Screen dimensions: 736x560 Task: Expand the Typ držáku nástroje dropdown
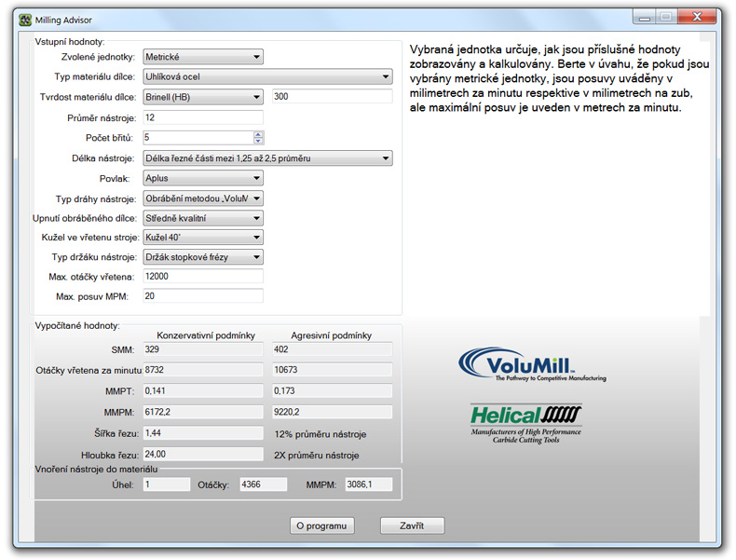coord(203,257)
